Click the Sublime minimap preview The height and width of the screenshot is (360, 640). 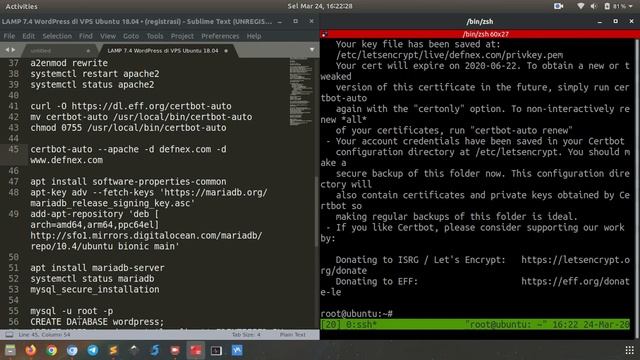301,92
